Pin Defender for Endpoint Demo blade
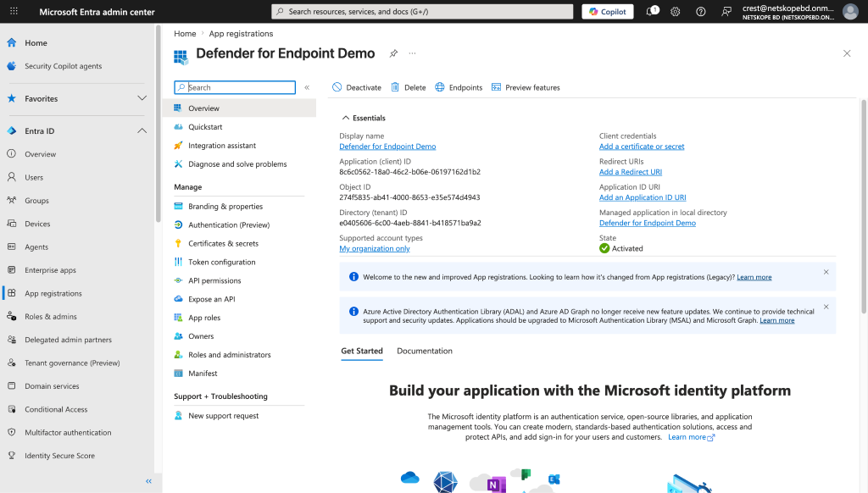 pyautogui.click(x=393, y=53)
